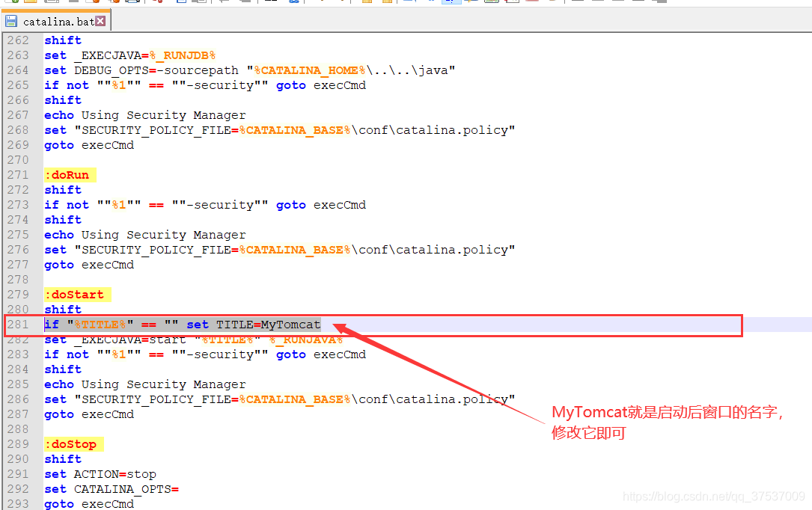Switch to the catalina.bat tab
812x510 pixels.
(x=56, y=21)
